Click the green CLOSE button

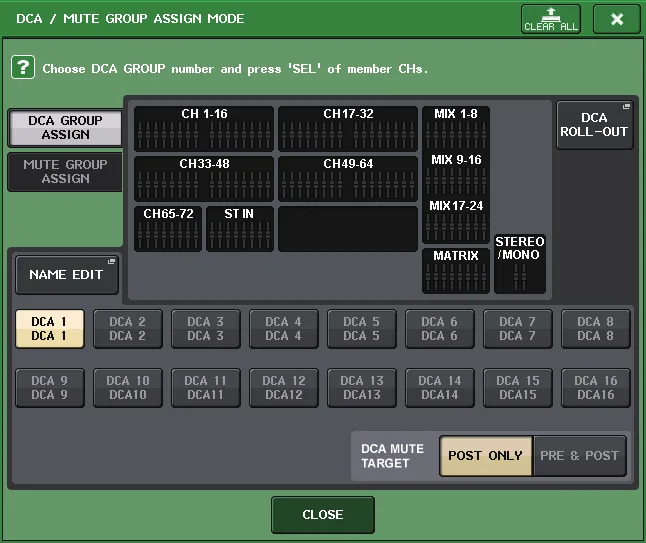pos(323,515)
